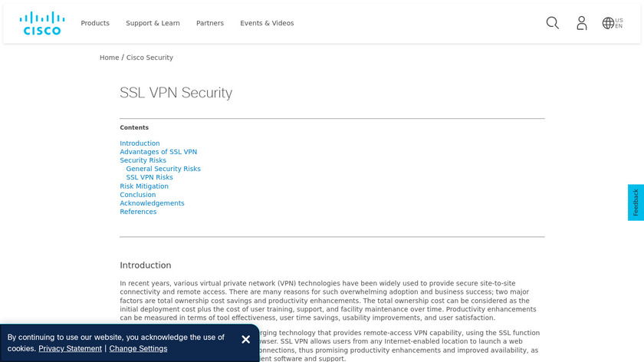Open cookie Change Settings link
644x362 pixels.
[x=138, y=348]
